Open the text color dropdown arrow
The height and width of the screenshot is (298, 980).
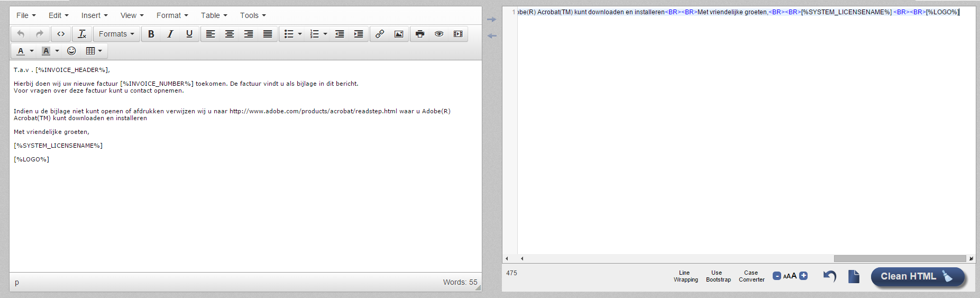pyautogui.click(x=32, y=51)
